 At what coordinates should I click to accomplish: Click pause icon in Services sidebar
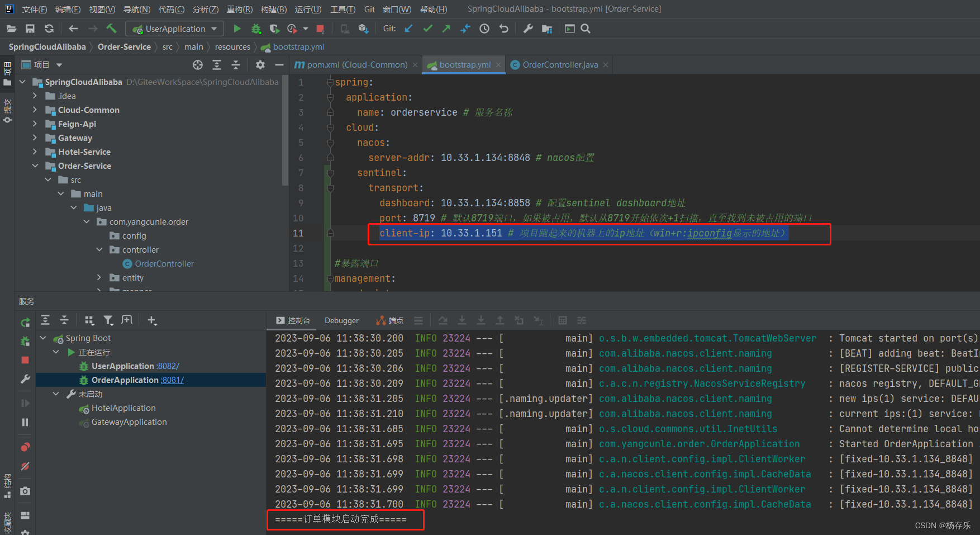click(25, 422)
